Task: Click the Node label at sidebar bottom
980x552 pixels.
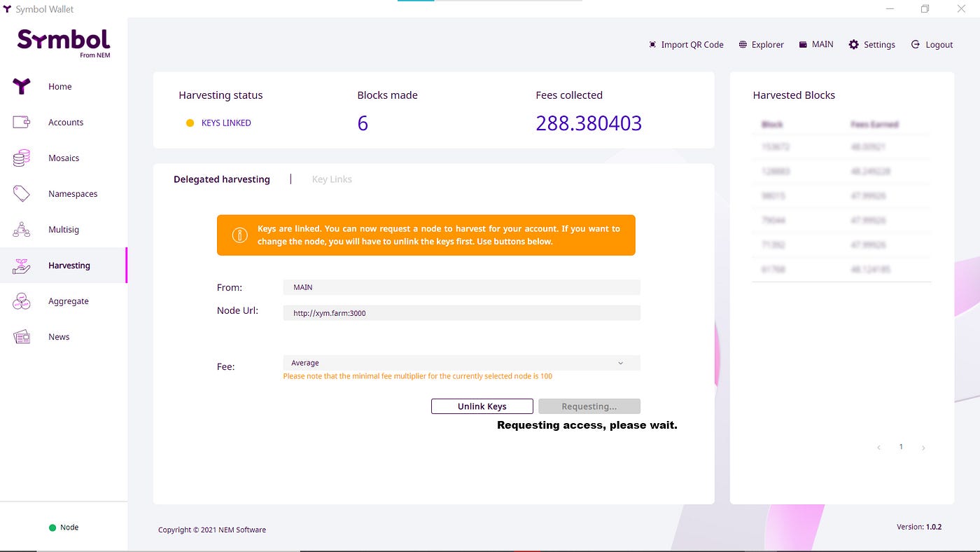Action: click(69, 527)
